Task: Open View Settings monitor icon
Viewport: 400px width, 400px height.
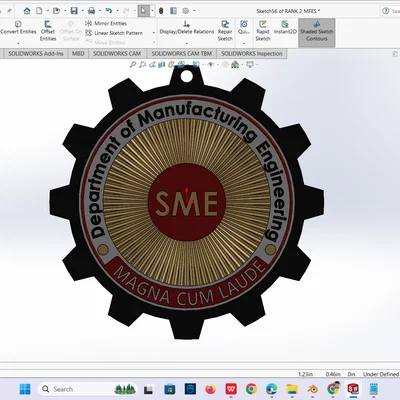Action: [x=250, y=64]
